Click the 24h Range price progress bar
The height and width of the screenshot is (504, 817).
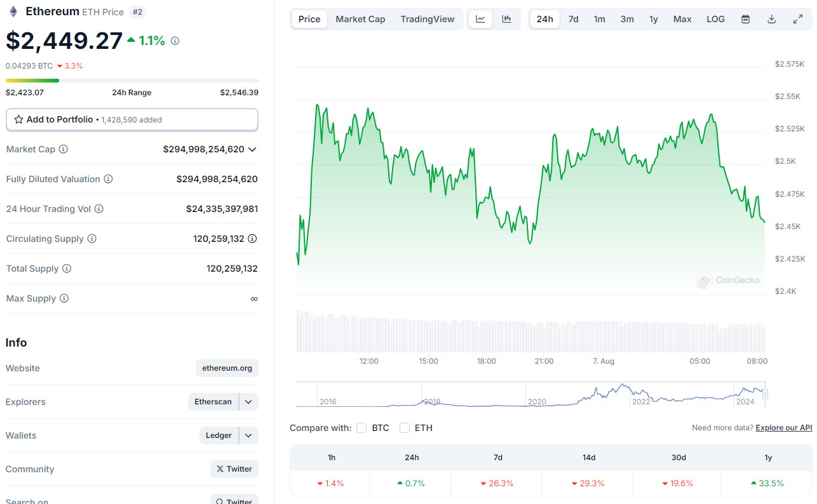point(132,81)
